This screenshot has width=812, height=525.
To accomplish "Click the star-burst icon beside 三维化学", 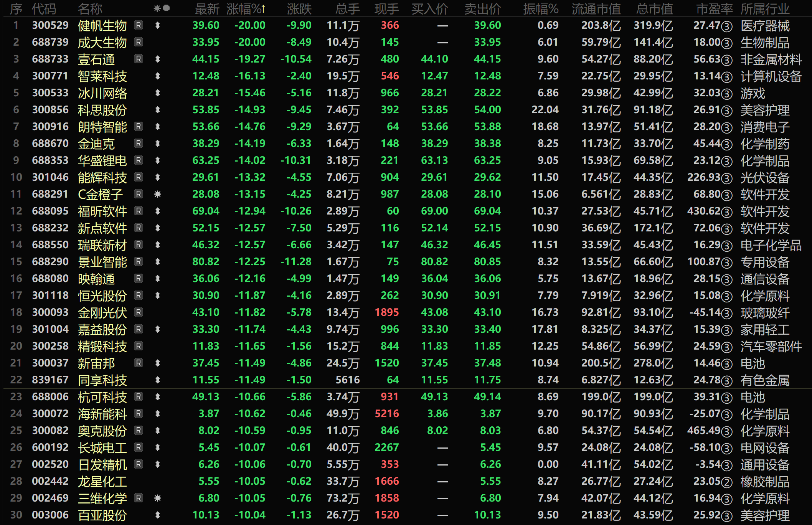I will point(157,498).
